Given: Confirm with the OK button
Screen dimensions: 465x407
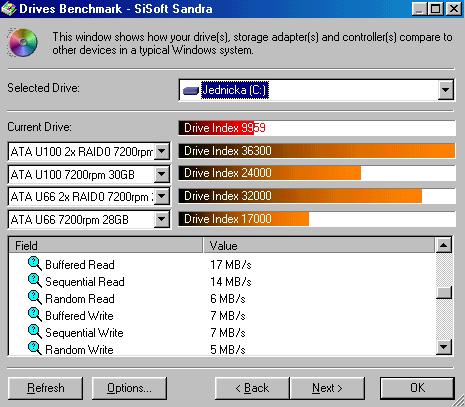Looking at the screenshot, I should (x=417, y=388).
